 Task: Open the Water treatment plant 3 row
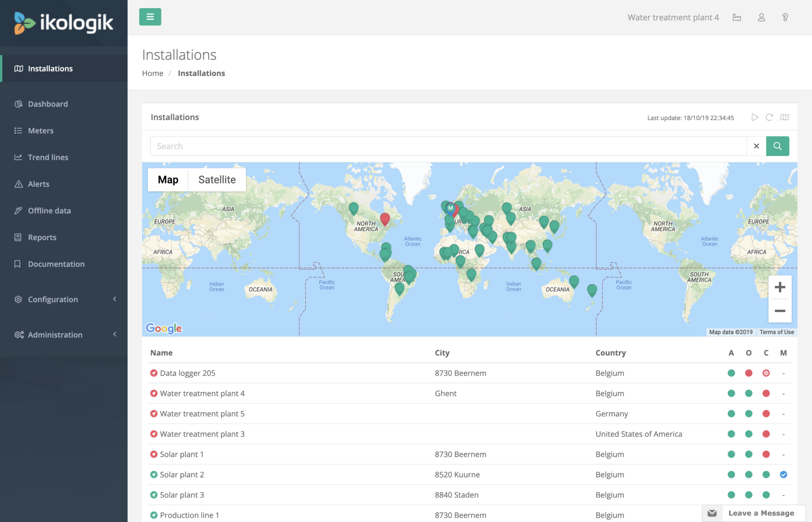click(x=470, y=434)
